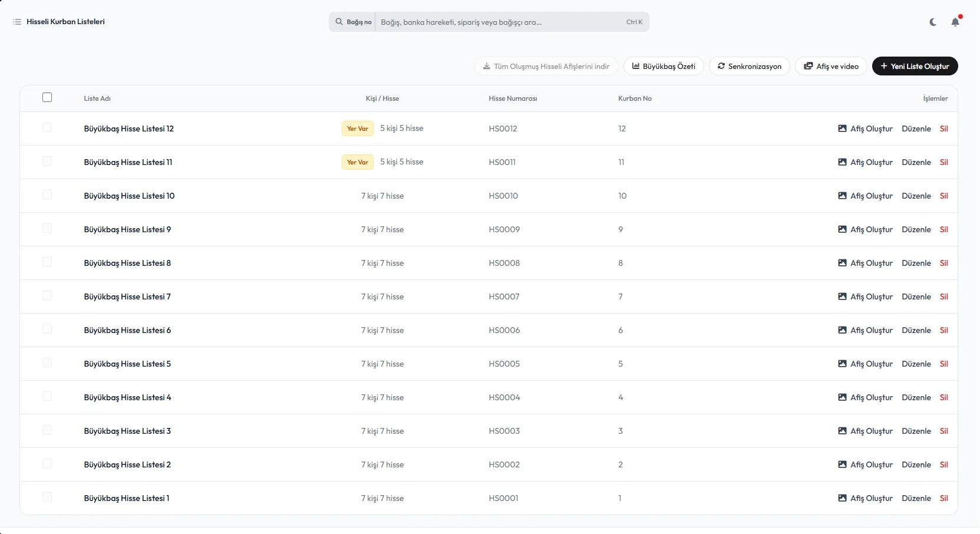The height and width of the screenshot is (534, 980).
Task: Run 'Senkronizasyon' sync
Action: 749,66
